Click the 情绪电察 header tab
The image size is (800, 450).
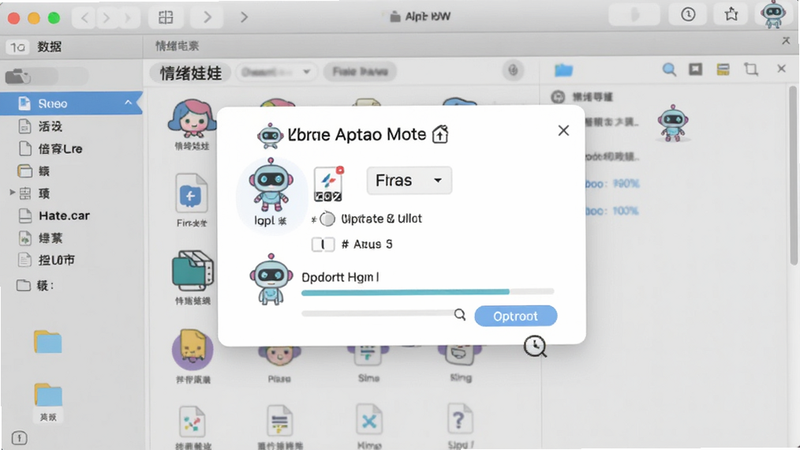pos(177,46)
